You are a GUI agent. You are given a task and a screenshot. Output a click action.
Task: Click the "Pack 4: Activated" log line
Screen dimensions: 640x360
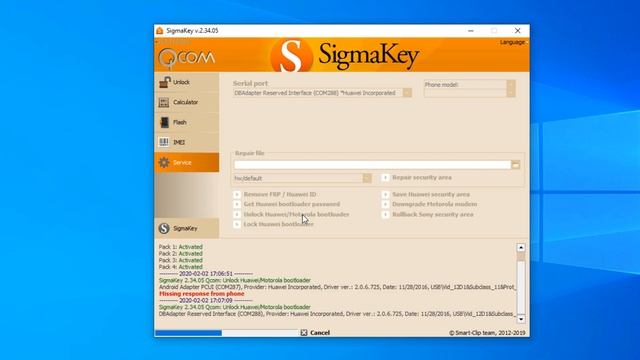point(180,267)
